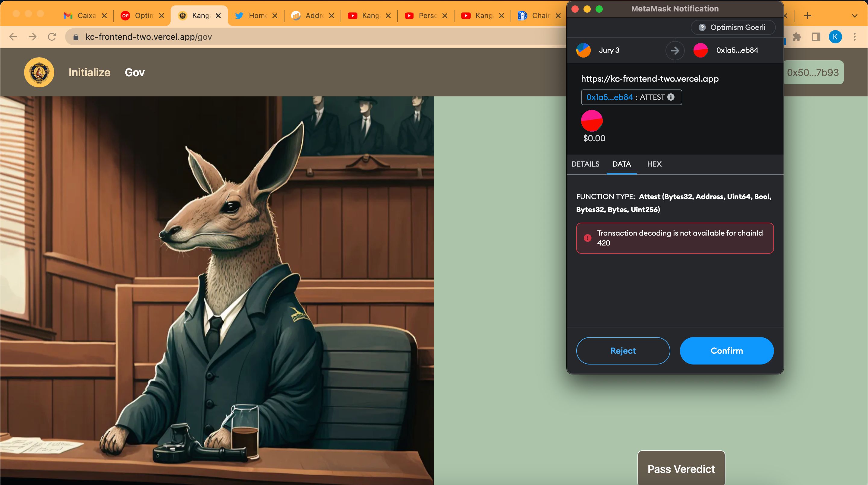Click the $0.00 amount text
This screenshot has width=868, height=485.
[594, 139]
